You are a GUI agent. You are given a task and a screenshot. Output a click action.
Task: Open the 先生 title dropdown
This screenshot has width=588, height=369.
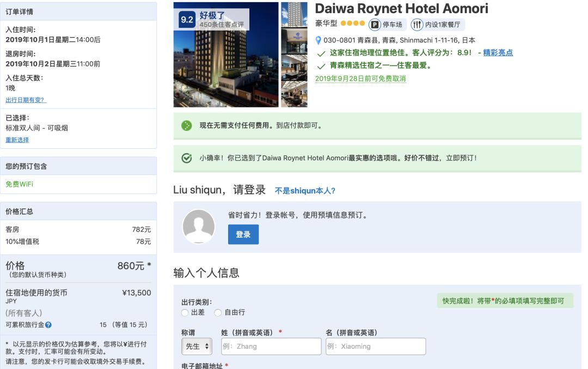tap(197, 346)
